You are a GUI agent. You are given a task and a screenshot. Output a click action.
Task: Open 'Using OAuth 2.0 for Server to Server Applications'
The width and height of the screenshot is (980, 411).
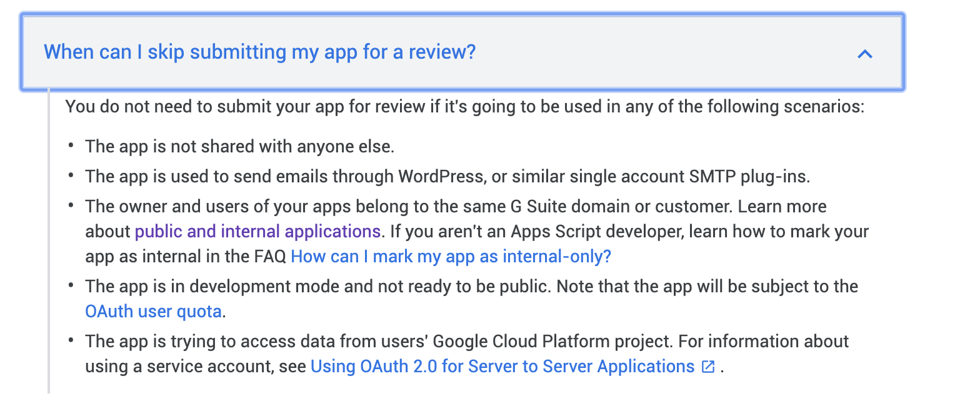click(x=502, y=367)
